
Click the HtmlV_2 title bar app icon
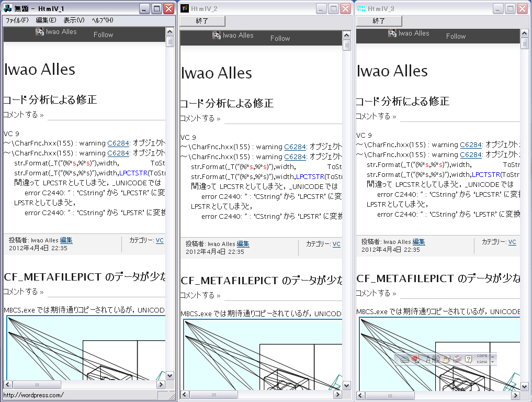[x=185, y=8]
